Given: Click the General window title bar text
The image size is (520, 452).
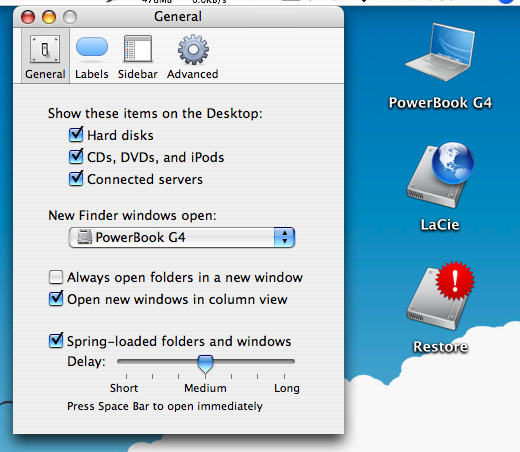Looking at the screenshot, I should (x=178, y=16).
